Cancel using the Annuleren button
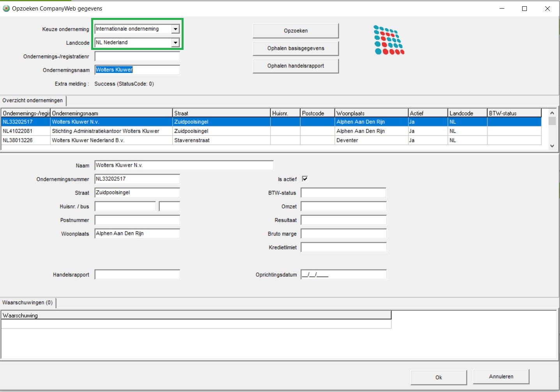560x392 pixels. click(x=501, y=376)
